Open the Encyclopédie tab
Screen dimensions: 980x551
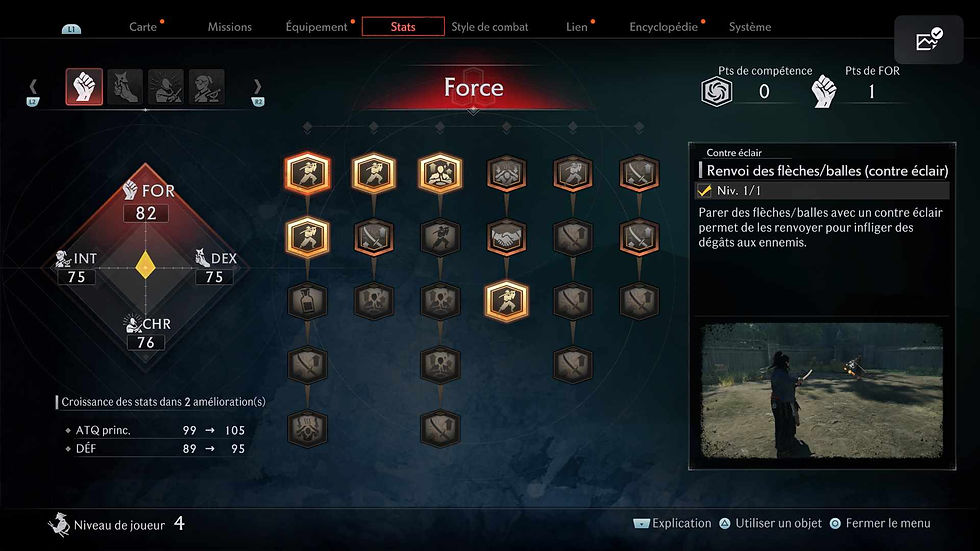point(663,27)
